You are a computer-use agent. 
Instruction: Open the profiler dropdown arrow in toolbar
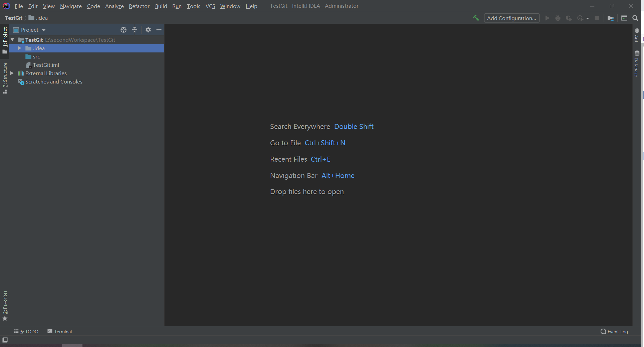[x=588, y=18]
